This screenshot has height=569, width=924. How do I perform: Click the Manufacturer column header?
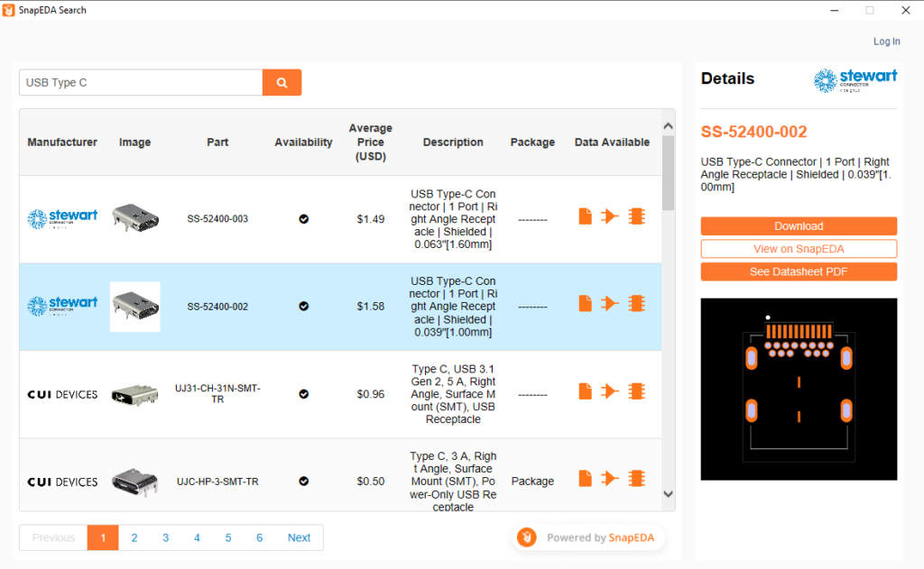62,142
